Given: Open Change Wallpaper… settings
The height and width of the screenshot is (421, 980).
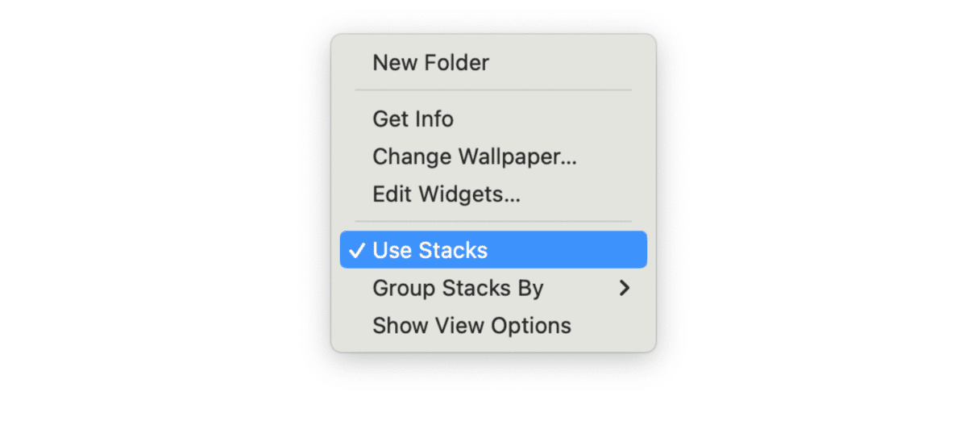Looking at the screenshot, I should (x=474, y=156).
